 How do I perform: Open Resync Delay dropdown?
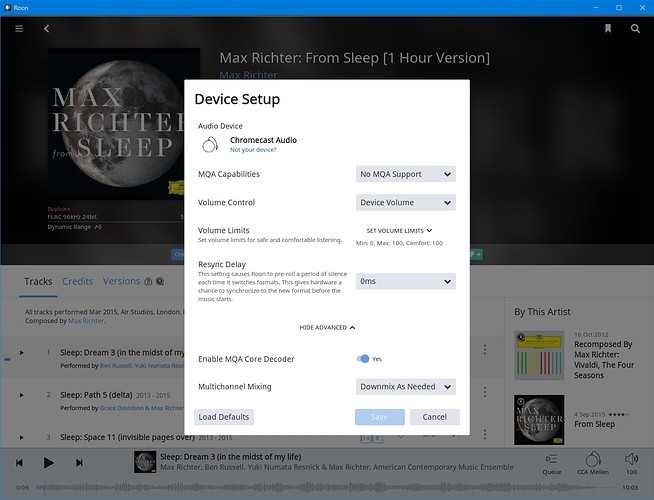(x=405, y=281)
